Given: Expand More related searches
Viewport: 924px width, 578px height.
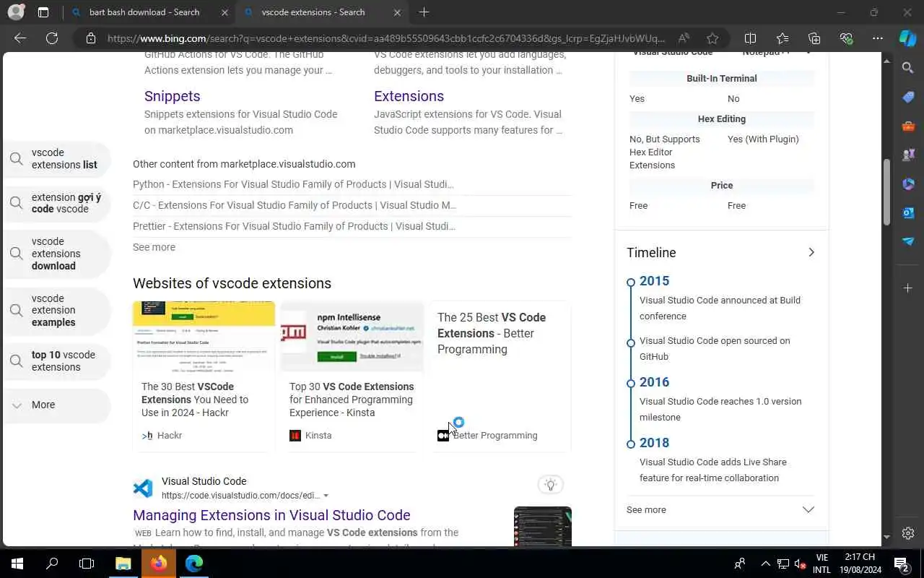Looking at the screenshot, I should tap(57, 405).
